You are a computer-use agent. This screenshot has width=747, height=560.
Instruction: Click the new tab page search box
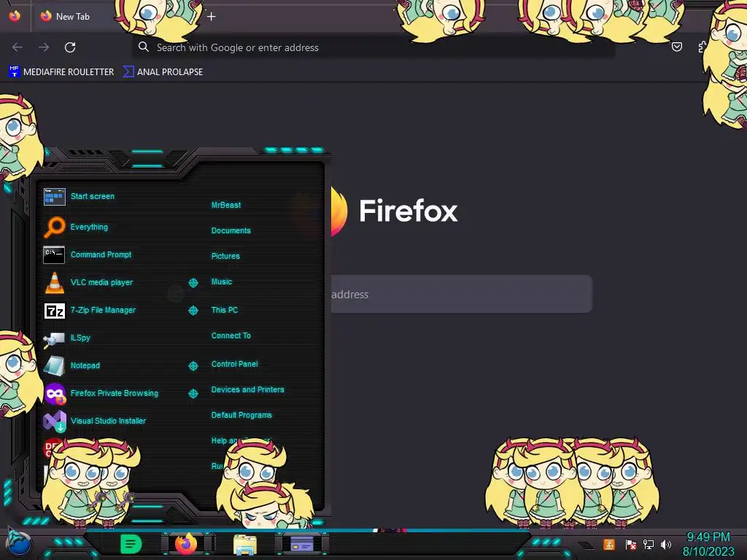(x=461, y=294)
